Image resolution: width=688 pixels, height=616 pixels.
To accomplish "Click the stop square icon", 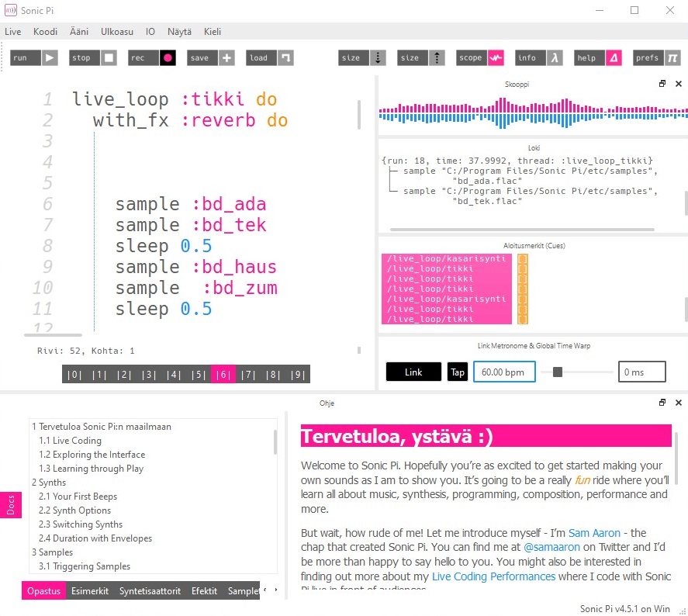I will click(x=109, y=57).
